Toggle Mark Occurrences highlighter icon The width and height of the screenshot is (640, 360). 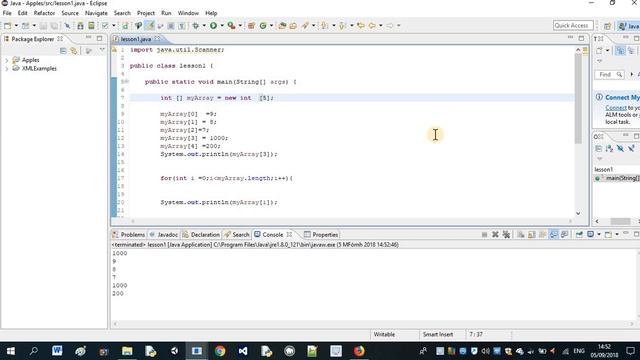tap(150, 26)
